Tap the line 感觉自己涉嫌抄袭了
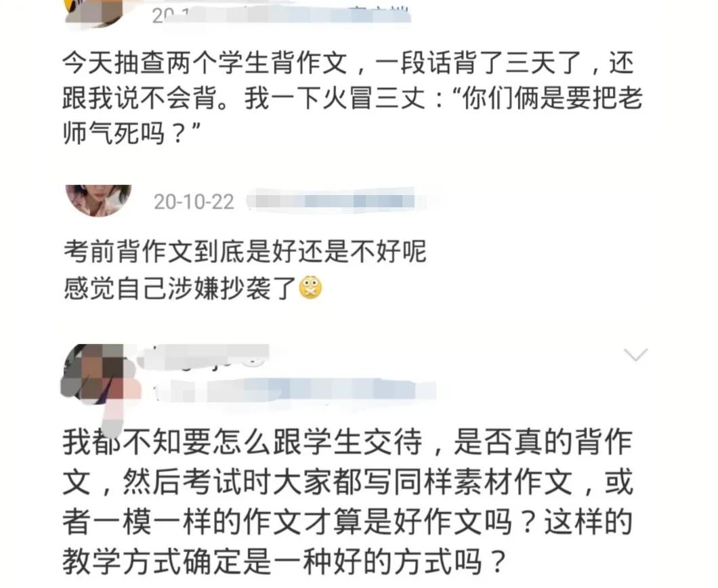 [180, 289]
